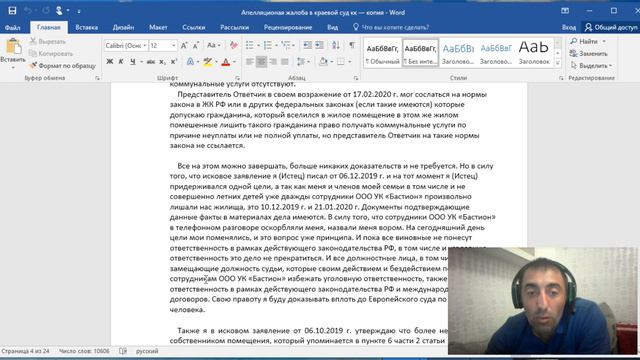
Task: Click word count Число слов 10606
Action: tap(84, 351)
